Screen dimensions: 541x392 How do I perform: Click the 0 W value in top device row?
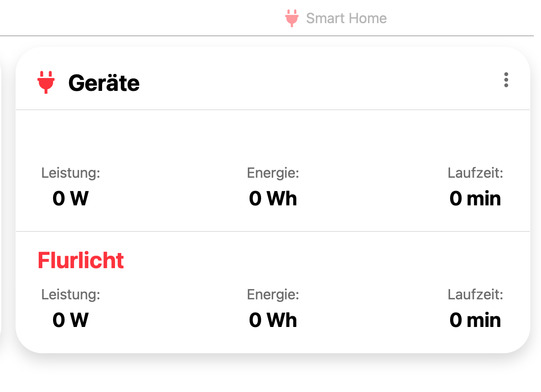70,198
